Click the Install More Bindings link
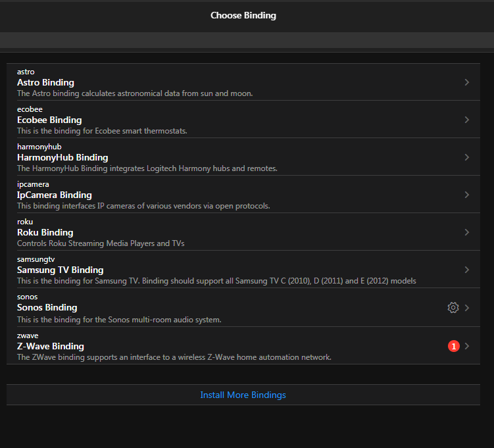Screen dimensions: 494x448 point(243,395)
